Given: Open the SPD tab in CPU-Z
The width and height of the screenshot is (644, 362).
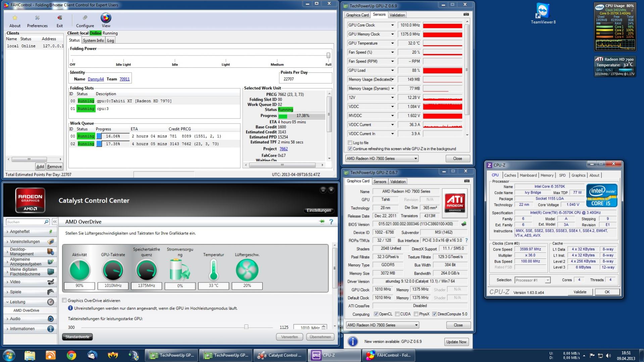Looking at the screenshot, I should pyautogui.click(x=562, y=175).
